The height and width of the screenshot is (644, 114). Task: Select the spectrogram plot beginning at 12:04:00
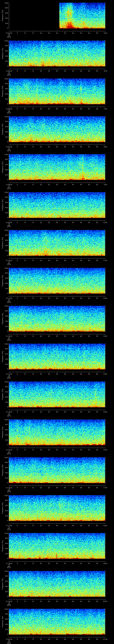[x=57, y=16]
